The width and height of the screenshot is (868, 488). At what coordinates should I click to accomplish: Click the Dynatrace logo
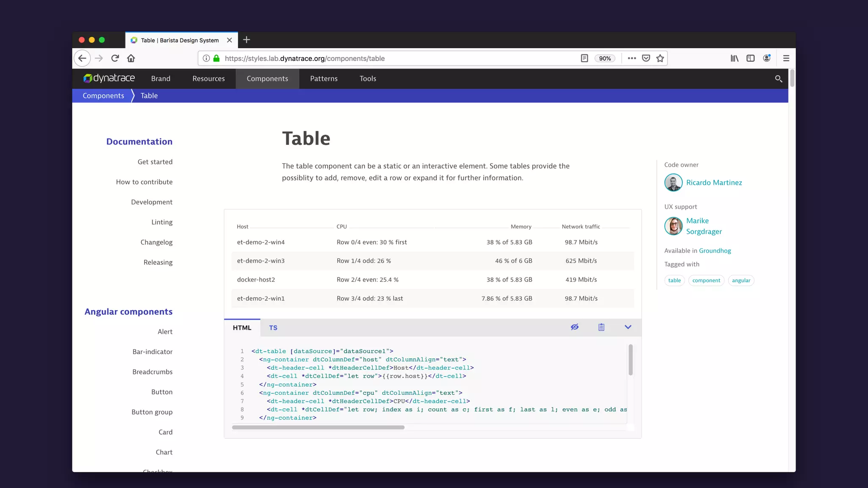click(x=109, y=78)
